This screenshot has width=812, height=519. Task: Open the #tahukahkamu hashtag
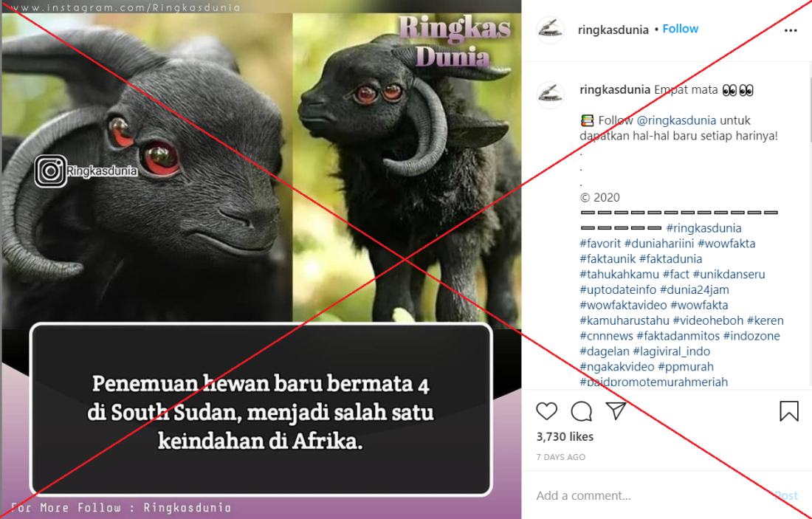pos(619,274)
